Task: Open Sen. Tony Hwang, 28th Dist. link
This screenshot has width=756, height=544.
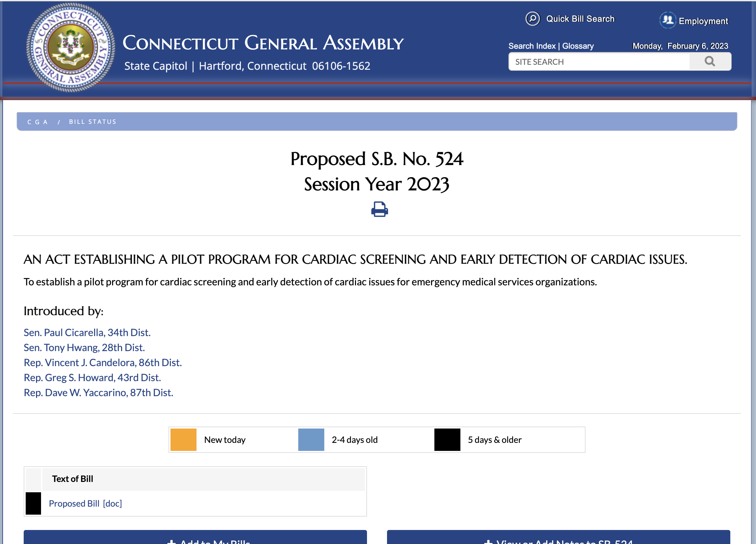Action: click(84, 347)
